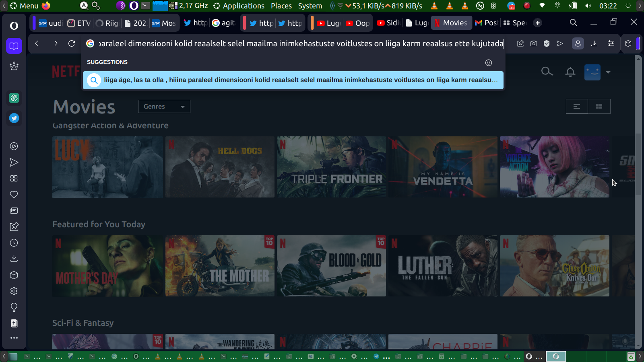Click the smiley icon in Suggestions header
This screenshot has width=644, height=362.
(x=489, y=62)
